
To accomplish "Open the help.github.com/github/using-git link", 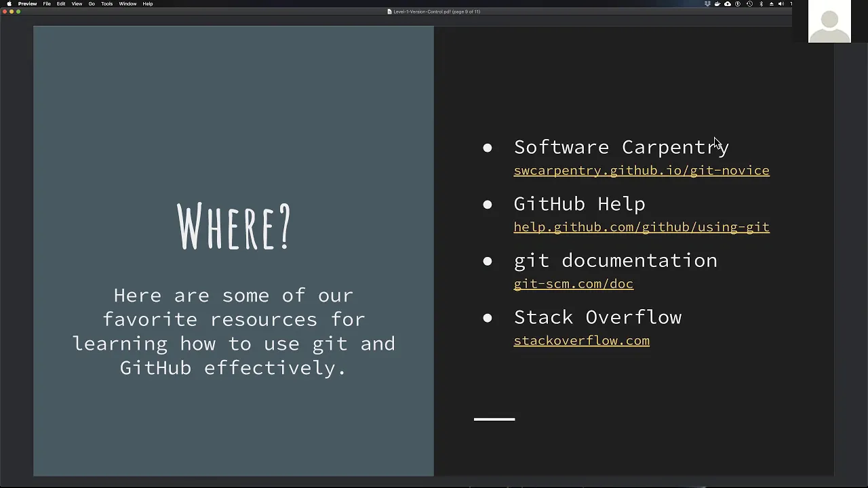I will pos(642,227).
